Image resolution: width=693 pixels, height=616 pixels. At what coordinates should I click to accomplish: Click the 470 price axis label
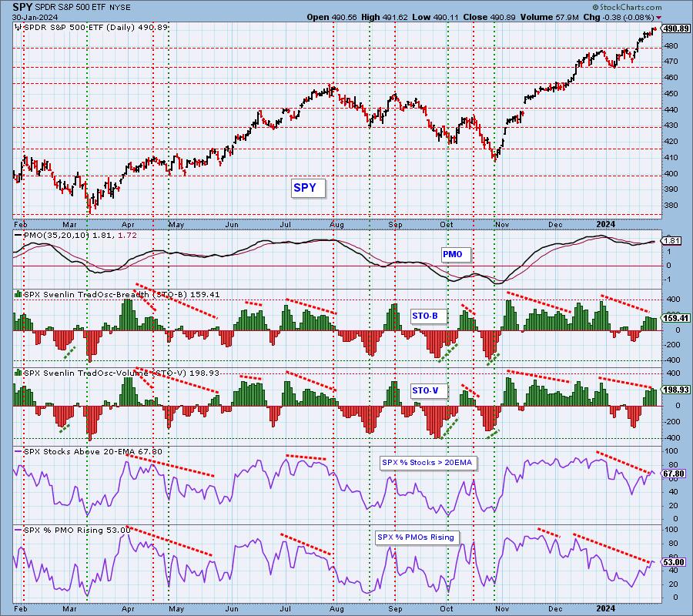[x=671, y=62]
